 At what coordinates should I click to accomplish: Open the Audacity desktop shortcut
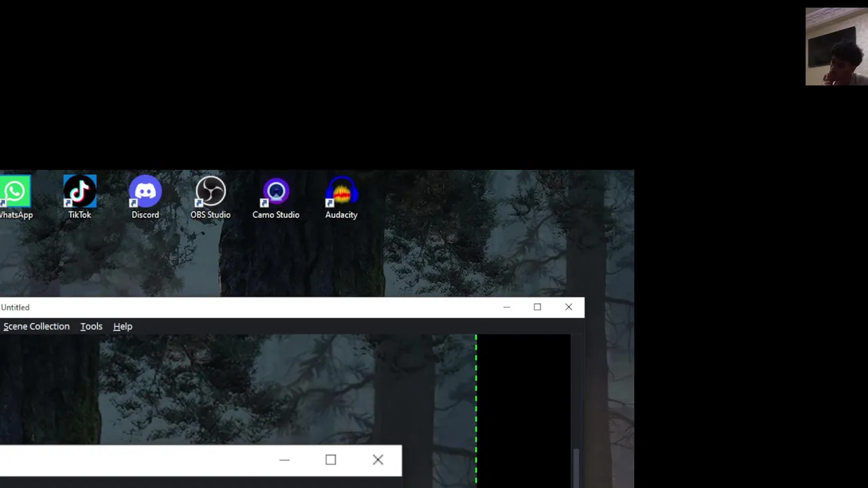(341, 197)
